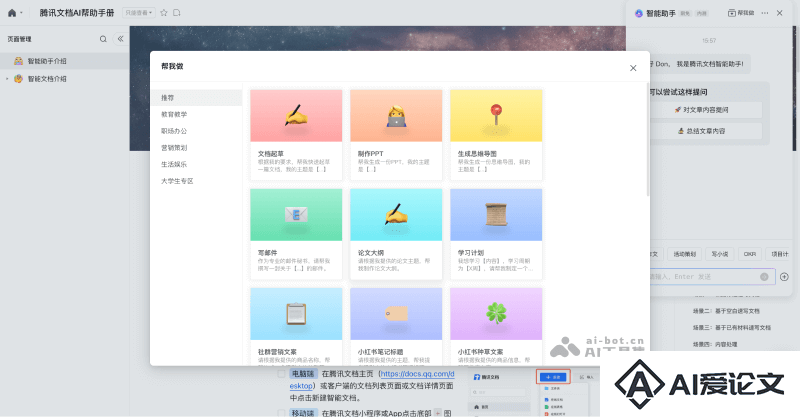Select the 活动策划 quick prompt chip
This screenshot has height=417, width=800.
tap(684, 254)
